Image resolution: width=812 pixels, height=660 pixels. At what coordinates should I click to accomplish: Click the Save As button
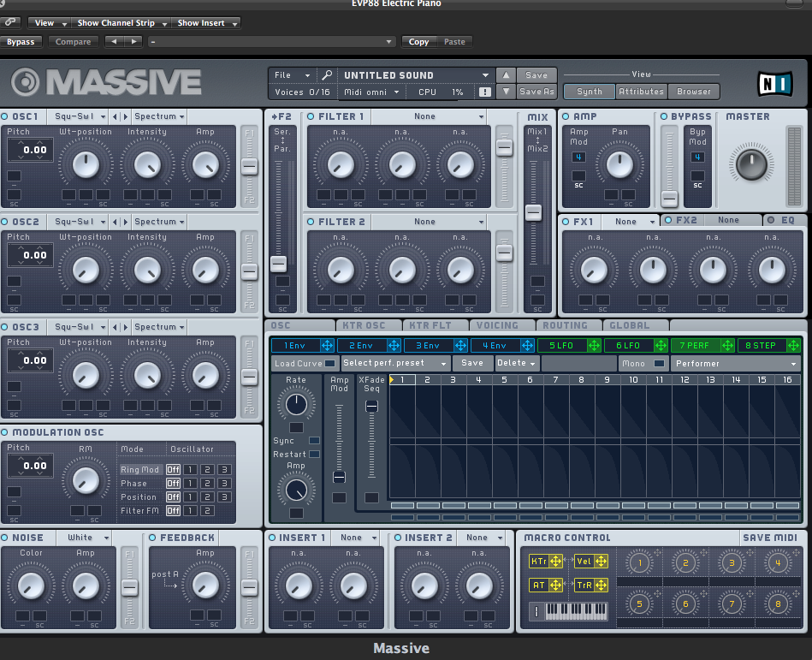pos(536,92)
